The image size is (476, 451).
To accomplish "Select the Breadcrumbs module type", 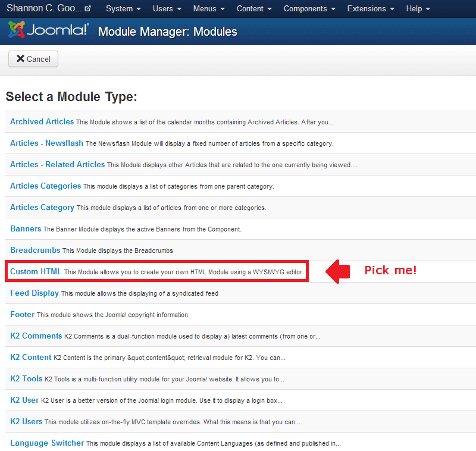I will 35,250.
